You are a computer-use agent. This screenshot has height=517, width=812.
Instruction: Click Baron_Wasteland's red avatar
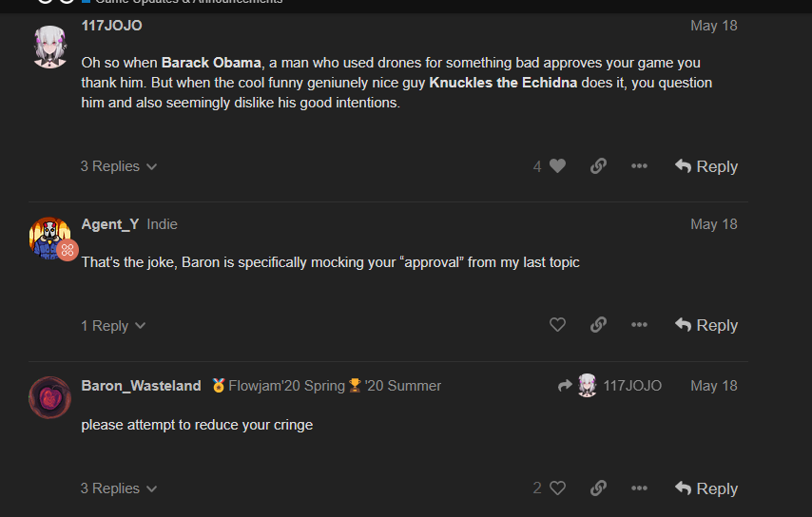[x=49, y=397]
